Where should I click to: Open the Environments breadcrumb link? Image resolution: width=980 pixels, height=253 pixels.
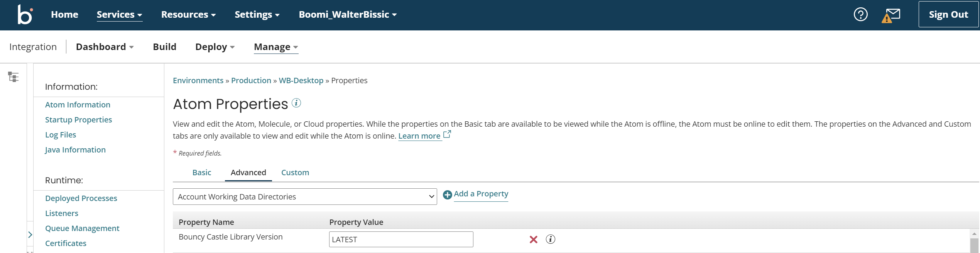click(x=198, y=80)
